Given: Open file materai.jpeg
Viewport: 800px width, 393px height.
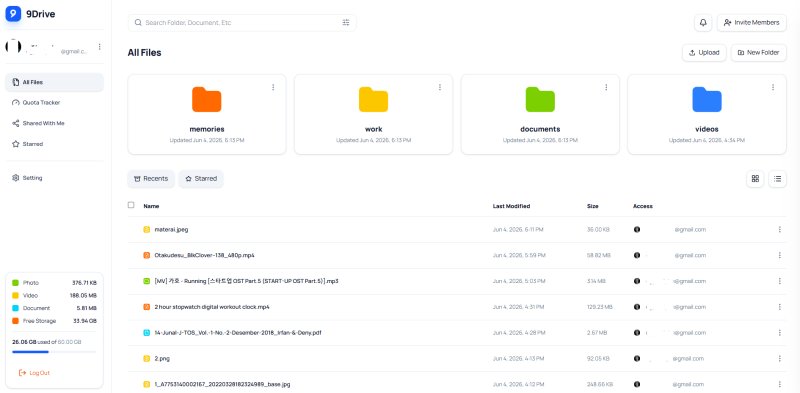Looking at the screenshot, I should [171, 230].
